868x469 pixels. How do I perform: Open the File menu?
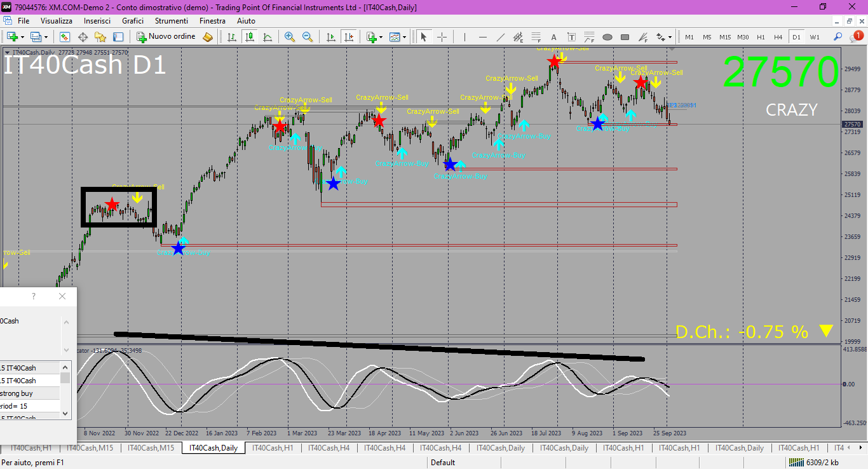pos(24,20)
